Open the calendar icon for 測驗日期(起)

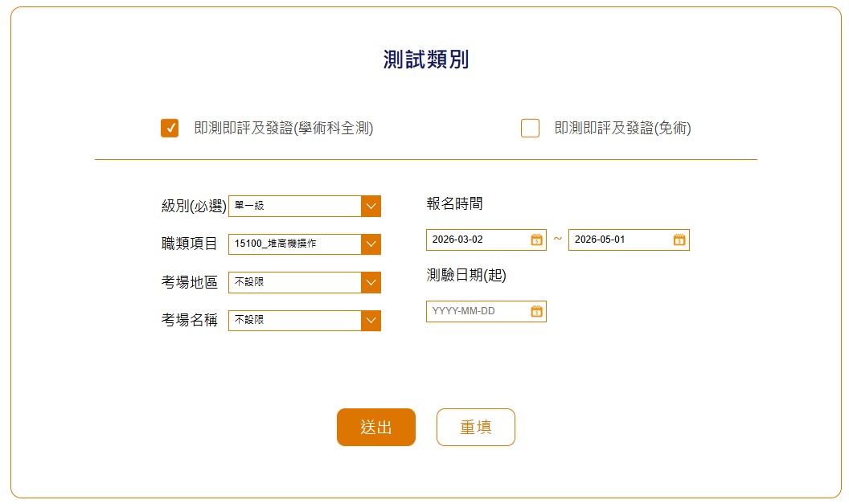pyautogui.click(x=536, y=311)
